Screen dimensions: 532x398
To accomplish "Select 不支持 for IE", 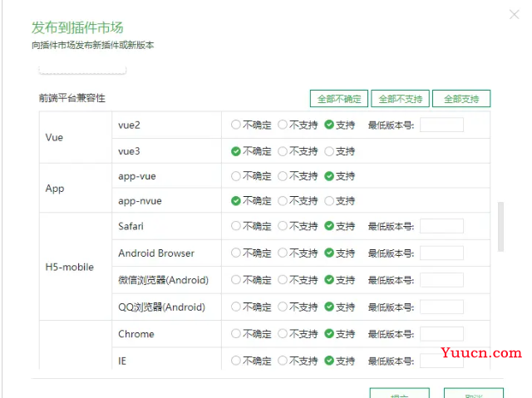I will (283, 361).
